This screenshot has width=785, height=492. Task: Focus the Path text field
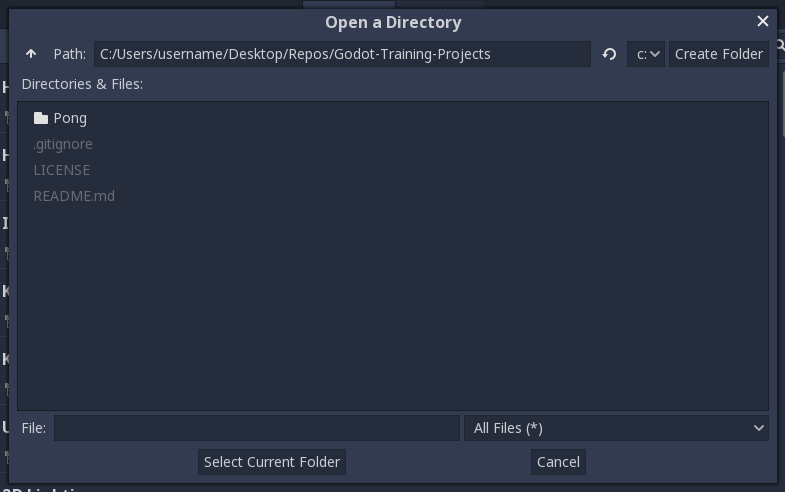click(342, 54)
